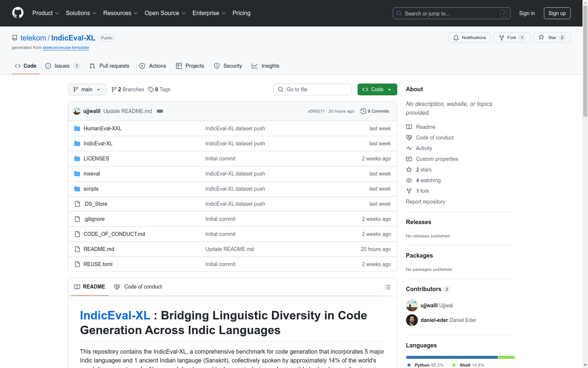Click the 8 Commits link
The image size is (588, 368).
(375, 111)
